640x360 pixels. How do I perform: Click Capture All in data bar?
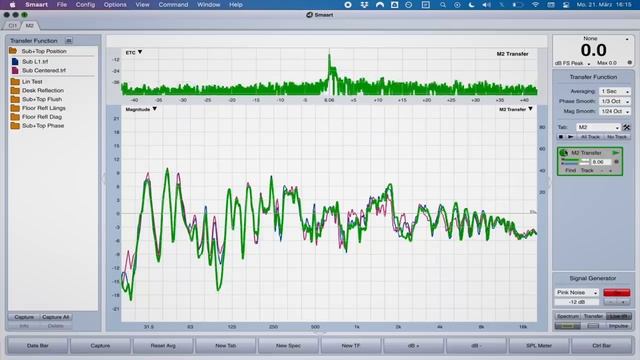tap(56, 317)
